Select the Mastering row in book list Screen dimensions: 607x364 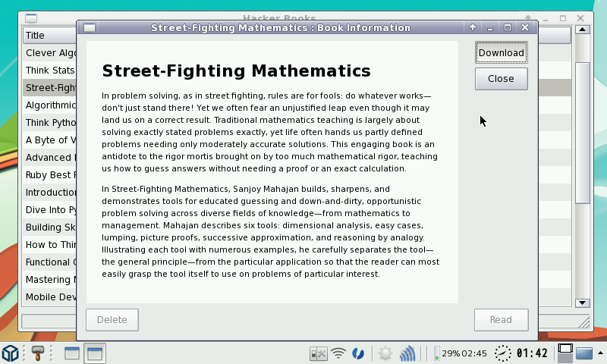pos(49,279)
